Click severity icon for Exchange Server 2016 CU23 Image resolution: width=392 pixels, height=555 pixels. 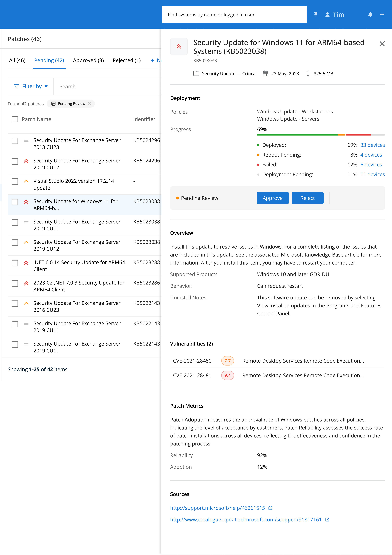point(26,303)
